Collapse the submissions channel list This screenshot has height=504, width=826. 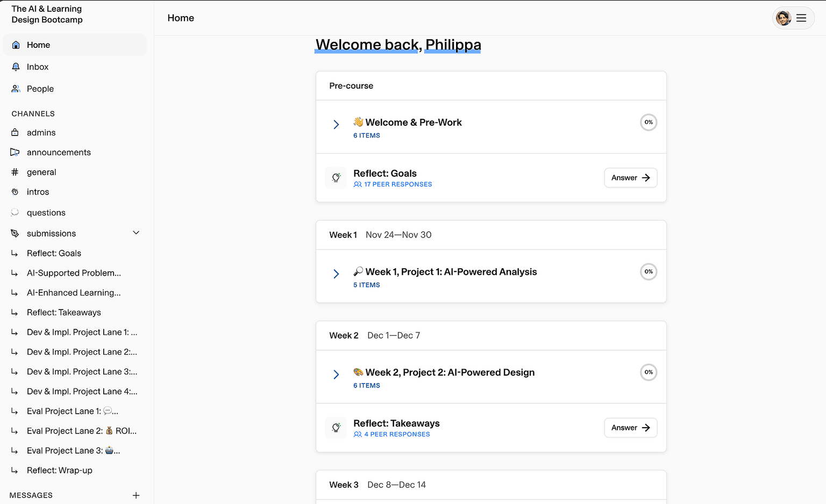[136, 233]
